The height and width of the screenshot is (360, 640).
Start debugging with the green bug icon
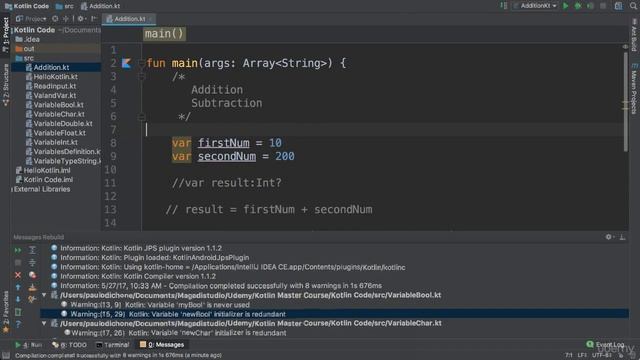click(578, 6)
